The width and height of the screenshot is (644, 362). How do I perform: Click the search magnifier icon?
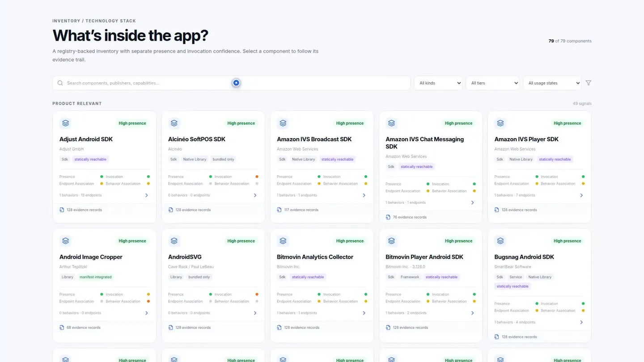(60, 83)
